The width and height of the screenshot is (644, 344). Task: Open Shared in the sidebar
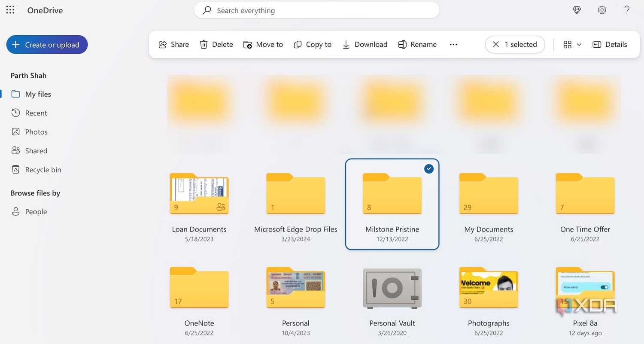29,151
